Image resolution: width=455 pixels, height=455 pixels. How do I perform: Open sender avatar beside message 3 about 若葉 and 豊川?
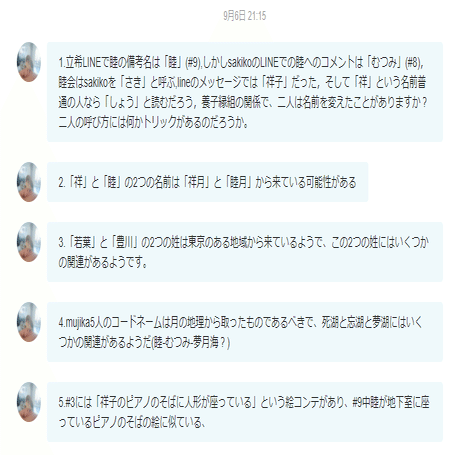click(x=29, y=242)
